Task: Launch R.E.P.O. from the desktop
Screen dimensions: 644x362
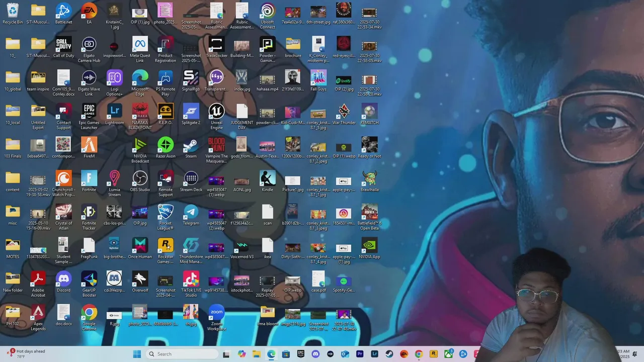Action: [x=166, y=114]
